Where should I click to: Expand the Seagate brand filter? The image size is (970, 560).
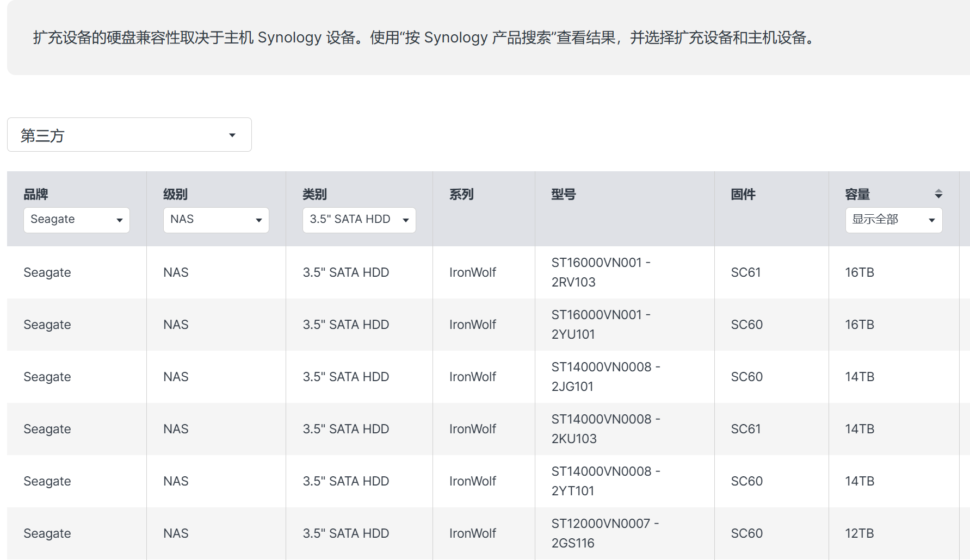click(76, 220)
